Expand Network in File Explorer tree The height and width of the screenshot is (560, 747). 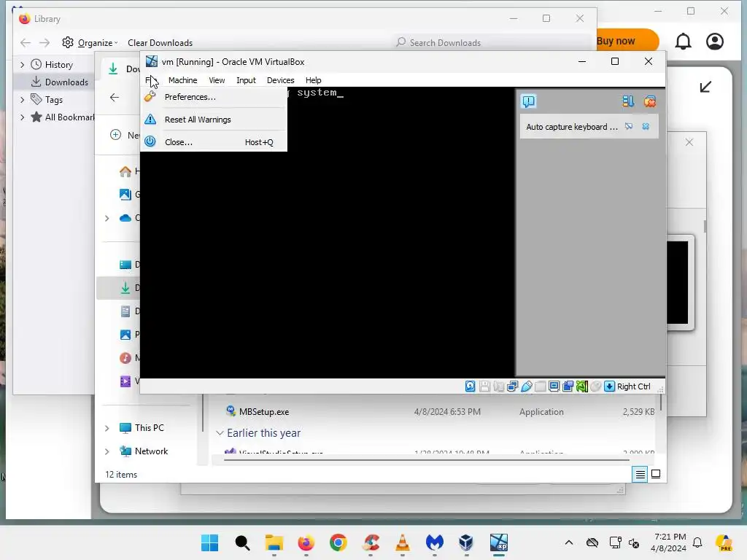pos(107,451)
